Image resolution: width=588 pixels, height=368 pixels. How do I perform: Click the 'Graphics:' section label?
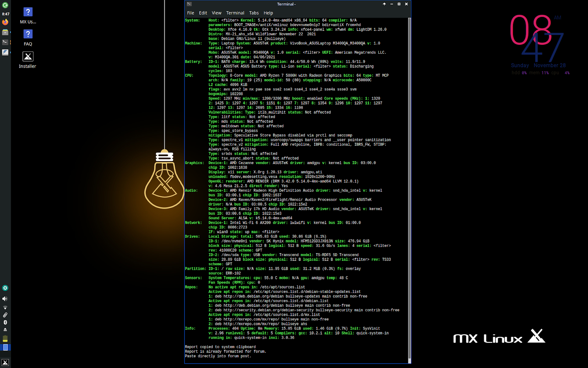tap(194, 163)
